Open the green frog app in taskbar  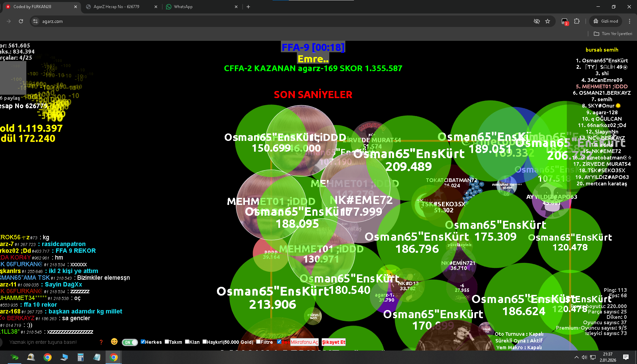click(x=15, y=357)
